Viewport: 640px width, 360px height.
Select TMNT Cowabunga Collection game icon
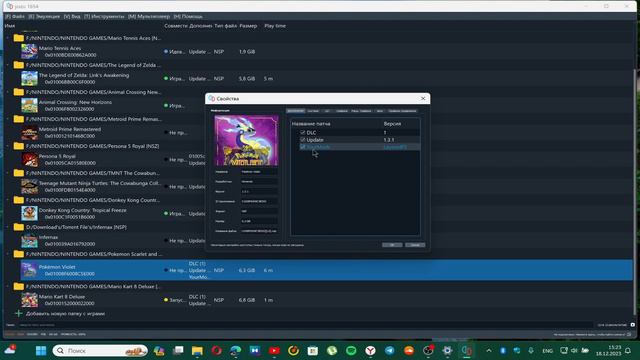click(x=29, y=187)
